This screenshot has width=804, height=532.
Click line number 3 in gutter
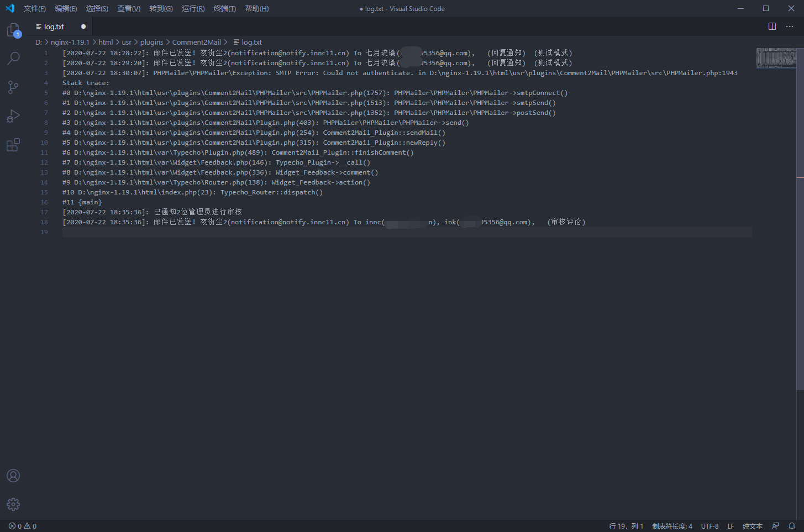(46, 73)
